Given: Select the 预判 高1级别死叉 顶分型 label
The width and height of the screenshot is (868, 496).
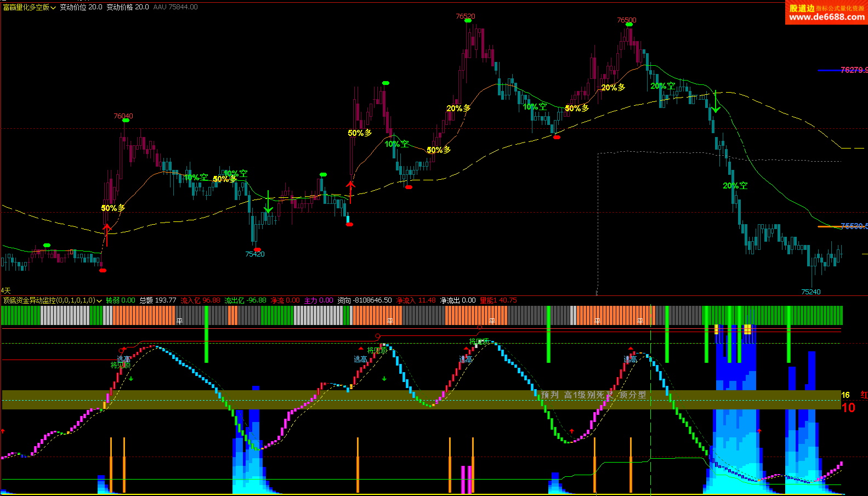Looking at the screenshot, I should coord(593,395).
